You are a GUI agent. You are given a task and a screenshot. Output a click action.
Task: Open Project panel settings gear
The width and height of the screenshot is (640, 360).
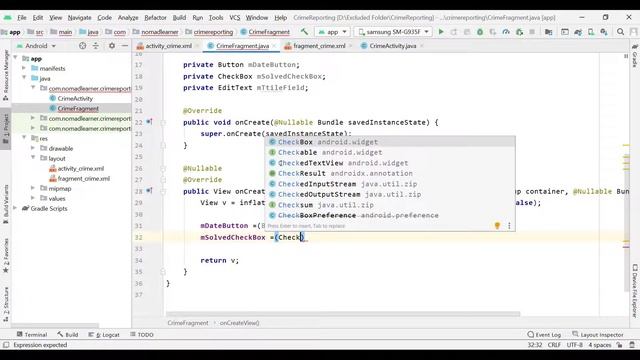coord(112,46)
